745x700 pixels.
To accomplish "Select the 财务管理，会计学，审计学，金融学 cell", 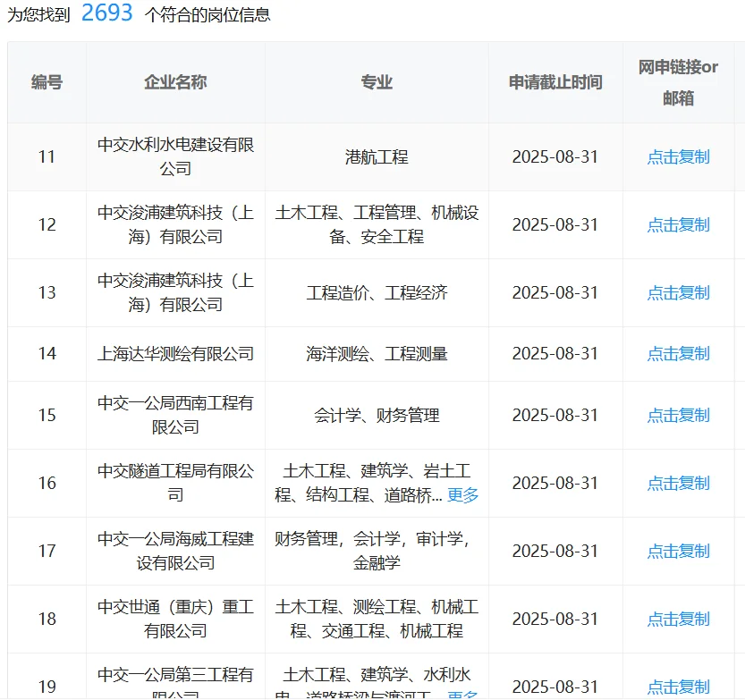I will click(x=377, y=552).
